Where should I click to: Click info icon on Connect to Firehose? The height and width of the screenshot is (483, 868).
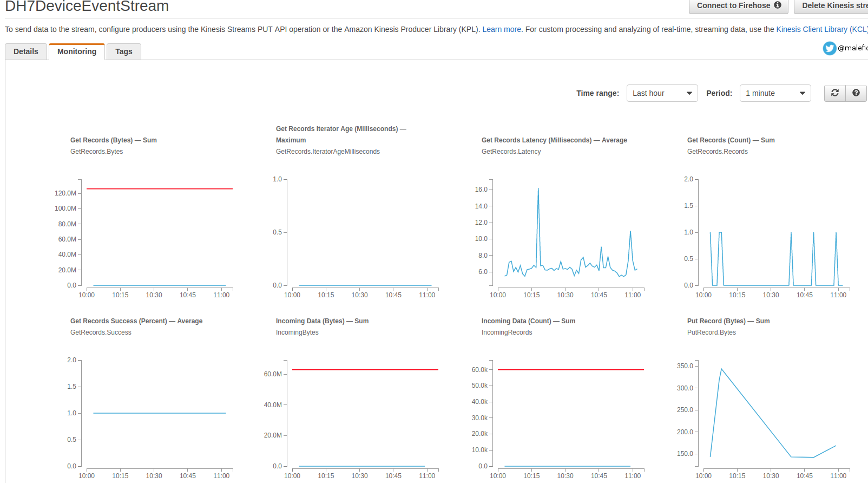coord(778,5)
